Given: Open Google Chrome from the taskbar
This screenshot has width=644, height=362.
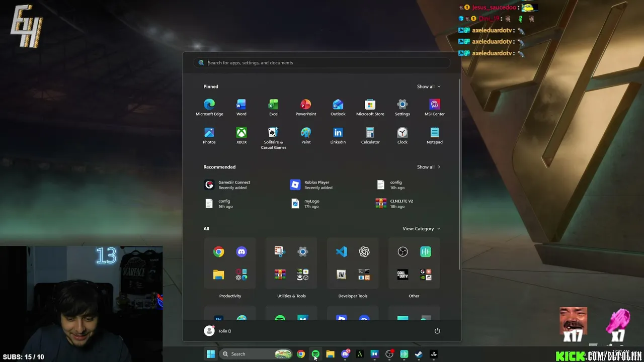Looking at the screenshot, I should 300,354.
